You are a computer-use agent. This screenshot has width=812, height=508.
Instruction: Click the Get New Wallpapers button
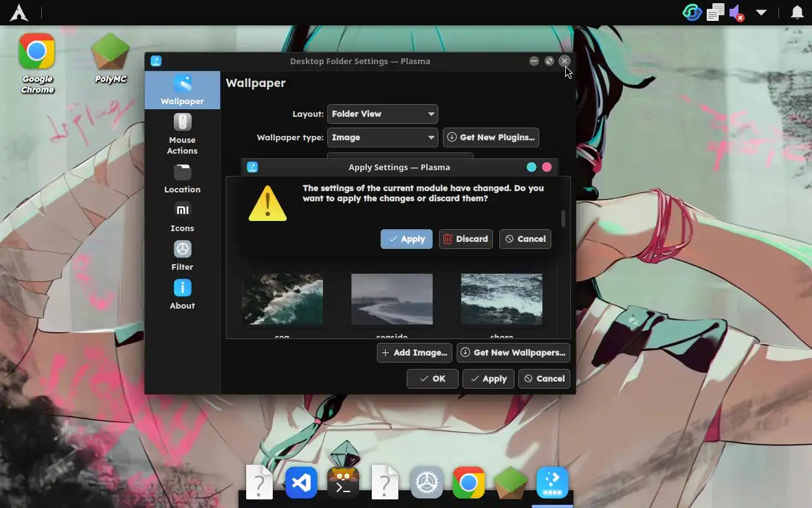pos(513,352)
